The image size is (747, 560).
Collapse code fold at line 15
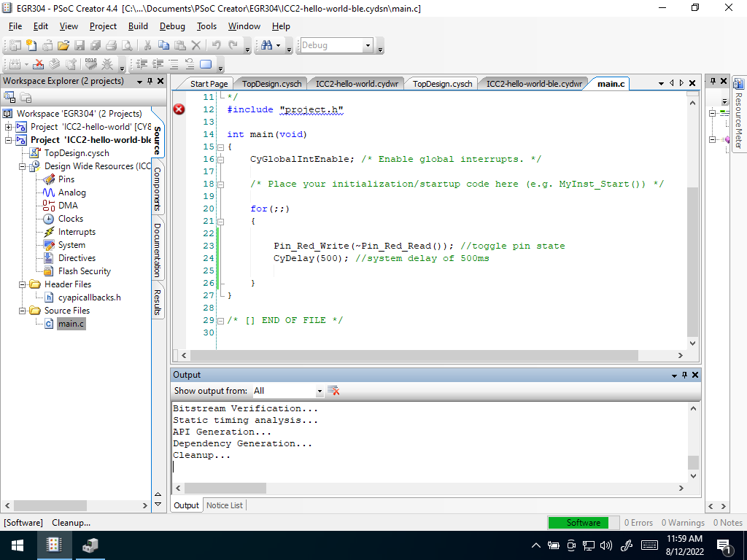(220, 147)
